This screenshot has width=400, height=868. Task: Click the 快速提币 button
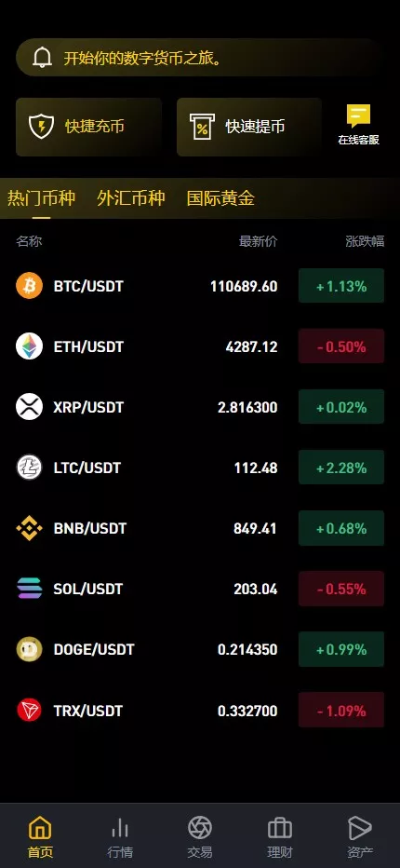249,127
